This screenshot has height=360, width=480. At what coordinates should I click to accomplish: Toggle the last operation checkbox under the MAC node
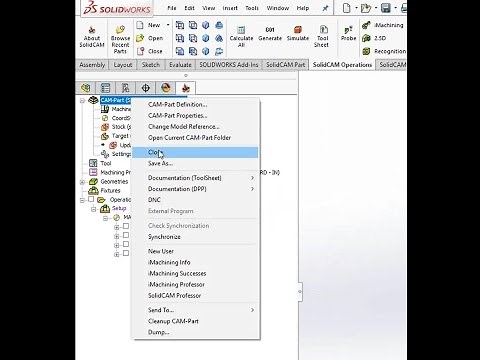pyautogui.click(x=126, y=253)
